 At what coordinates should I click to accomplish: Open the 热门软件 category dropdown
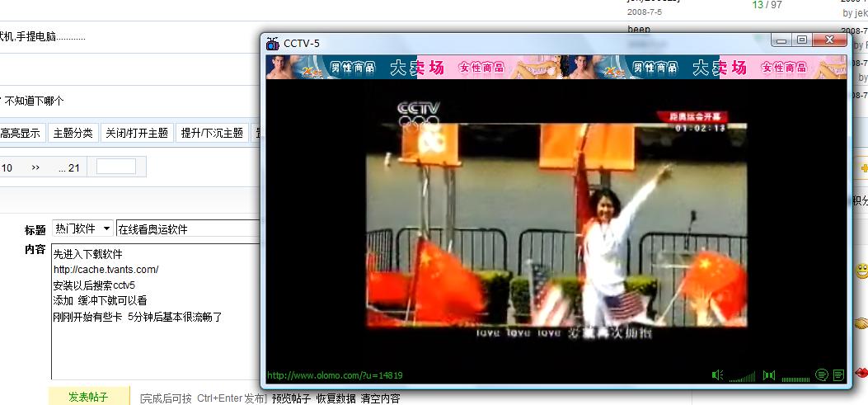[82, 228]
